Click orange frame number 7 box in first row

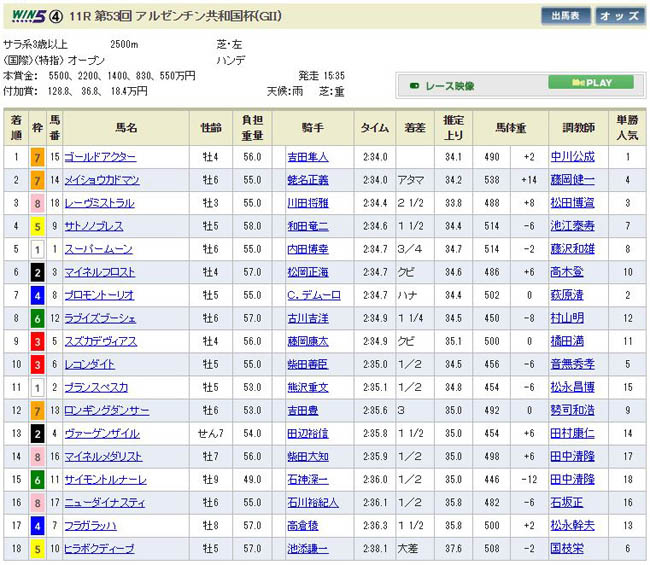coord(37,157)
